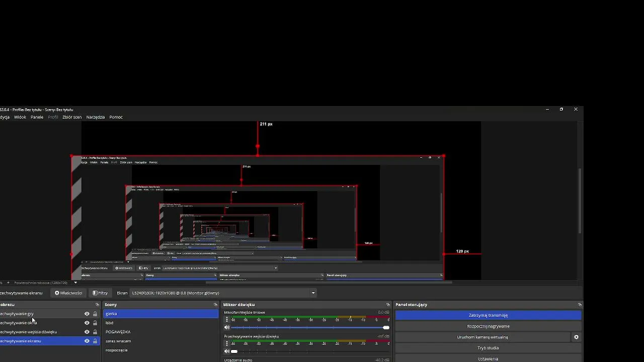Switch to the zaraz wracam scene
This screenshot has height=362, width=644.
(x=160, y=341)
